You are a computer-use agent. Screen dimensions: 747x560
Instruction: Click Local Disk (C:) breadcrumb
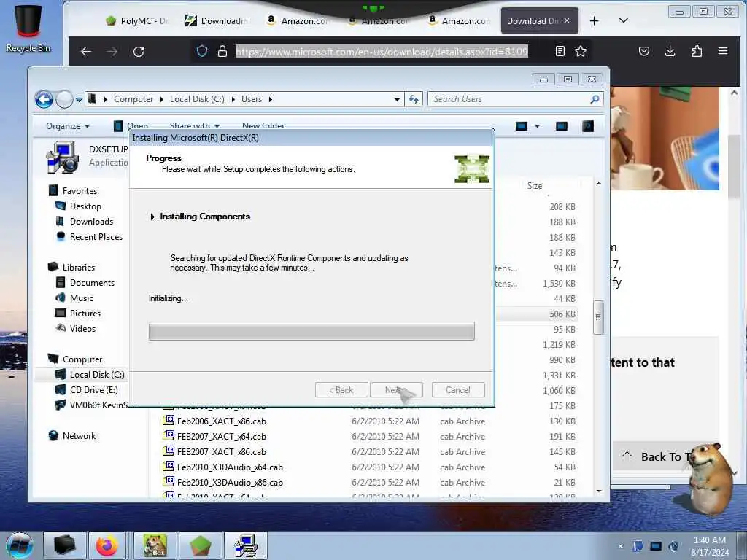coord(197,99)
